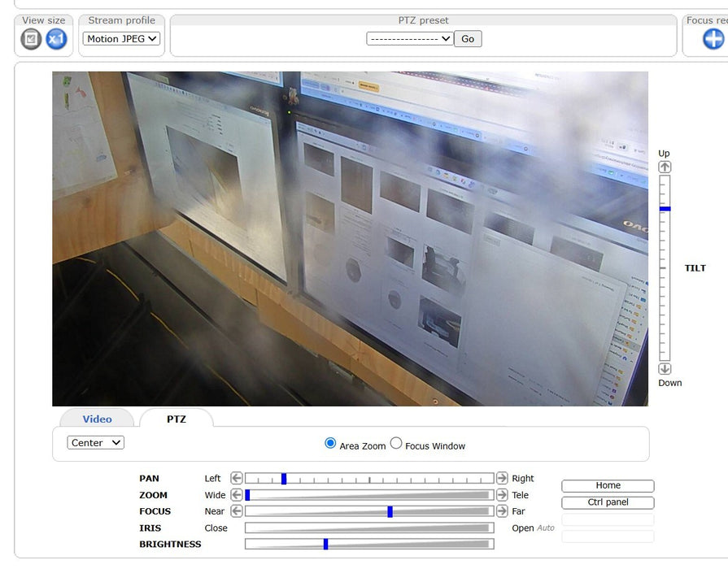Screen dimensions: 728x569
Task: Select the Area Zoom radio button
Action: click(x=330, y=443)
